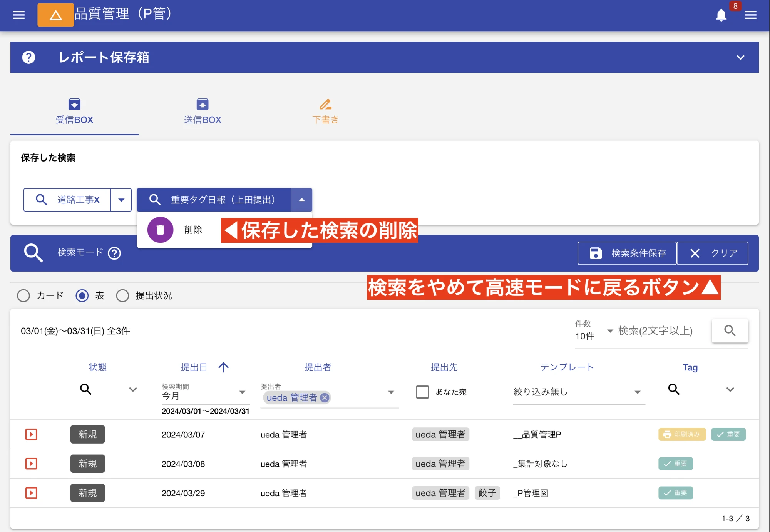Click the keyword search magnifier button
770x532 pixels.
[x=730, y=330]
